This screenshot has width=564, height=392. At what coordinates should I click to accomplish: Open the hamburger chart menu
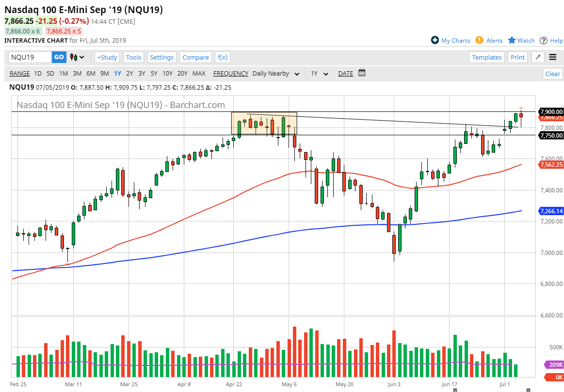coord(552,57)
